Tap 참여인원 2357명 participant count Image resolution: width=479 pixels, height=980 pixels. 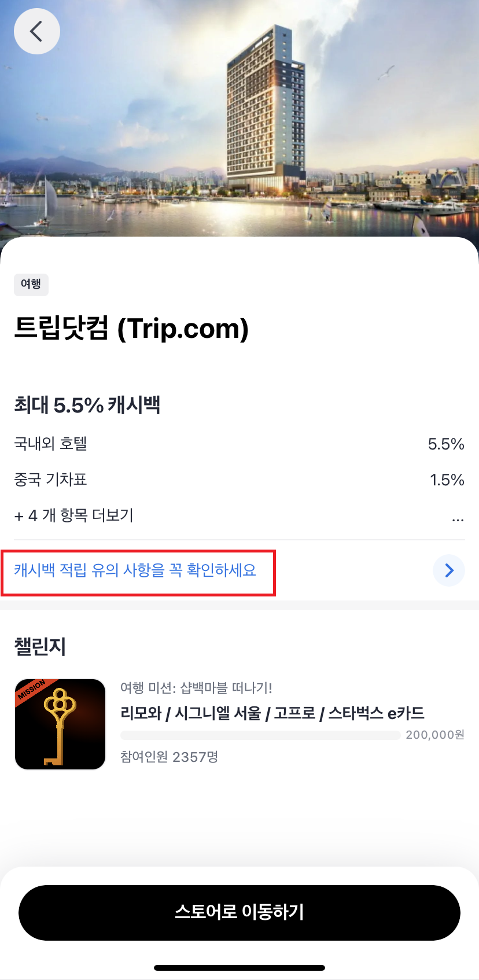tap(169, 757)
